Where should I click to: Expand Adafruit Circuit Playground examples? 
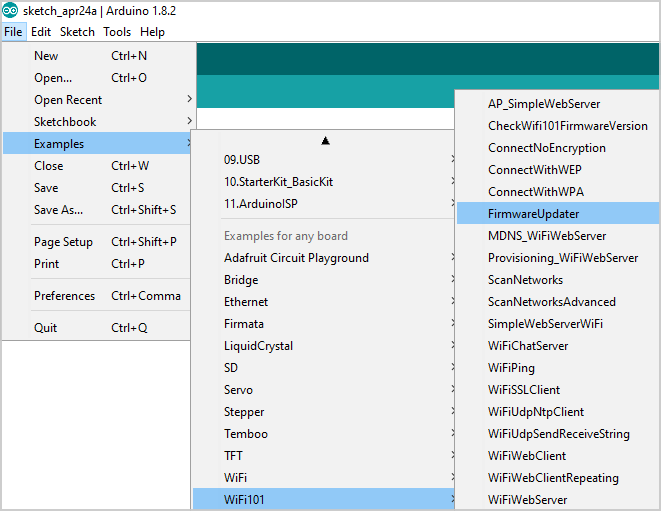(324, 258)
